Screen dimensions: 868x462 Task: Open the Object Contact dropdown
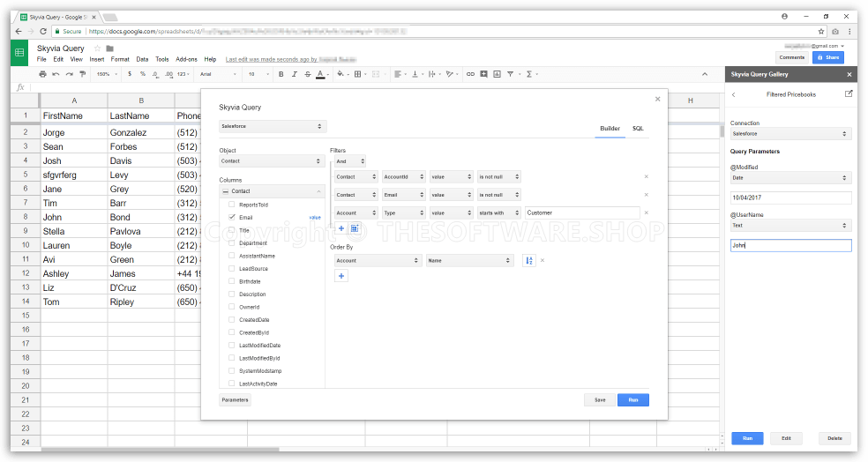(272, 161)
